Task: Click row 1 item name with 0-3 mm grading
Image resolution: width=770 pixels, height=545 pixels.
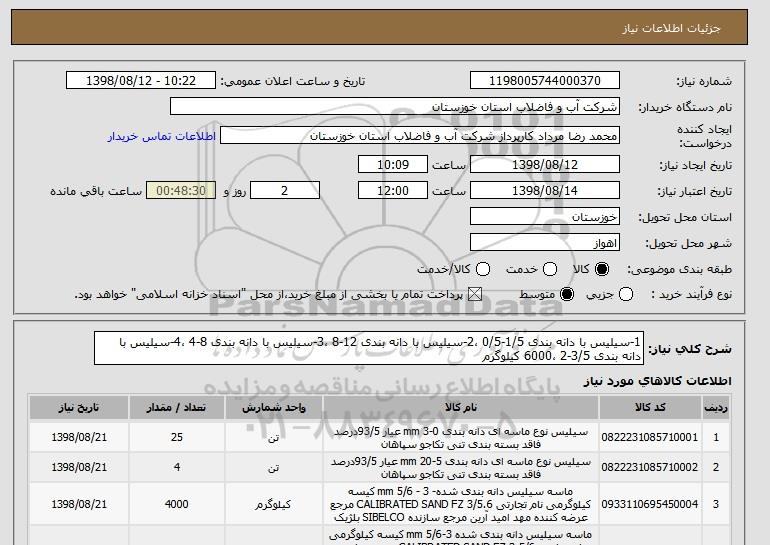Action: pyautogui.click(x=461, y=438)
